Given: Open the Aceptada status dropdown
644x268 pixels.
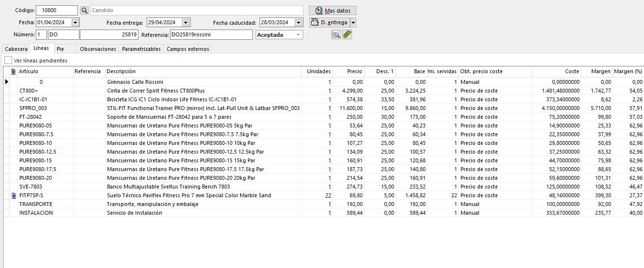Looking at the screenshot, I should click(298, 35).
